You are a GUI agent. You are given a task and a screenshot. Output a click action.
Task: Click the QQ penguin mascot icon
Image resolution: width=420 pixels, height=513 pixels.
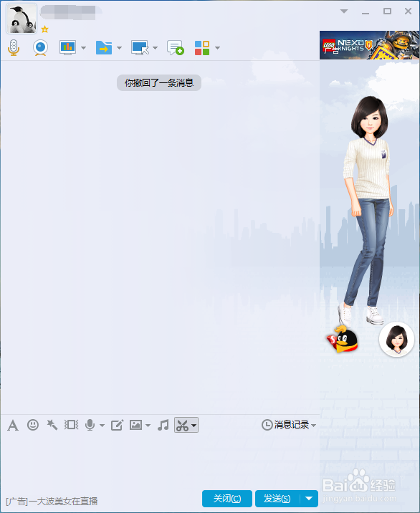click(342, 339)
